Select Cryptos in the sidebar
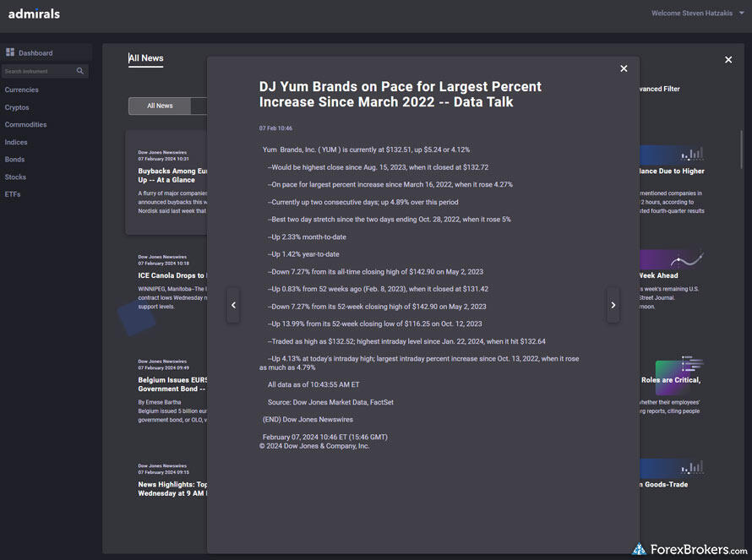This screenshot has height=560, width=752. coord(17,107)
